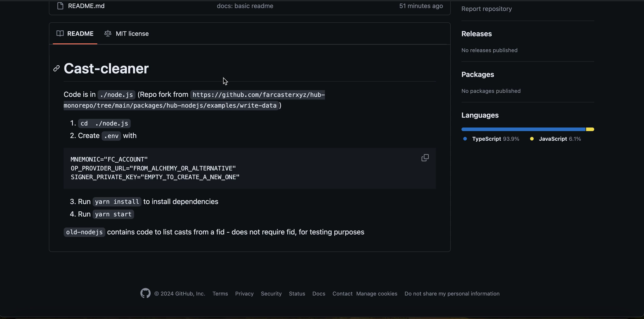Image resolution: width=644 pixels, height=319 pixels.
Task: Open the 'docs: basic readme' commit message
Action: pyautogui.click(x=245, y=6)
